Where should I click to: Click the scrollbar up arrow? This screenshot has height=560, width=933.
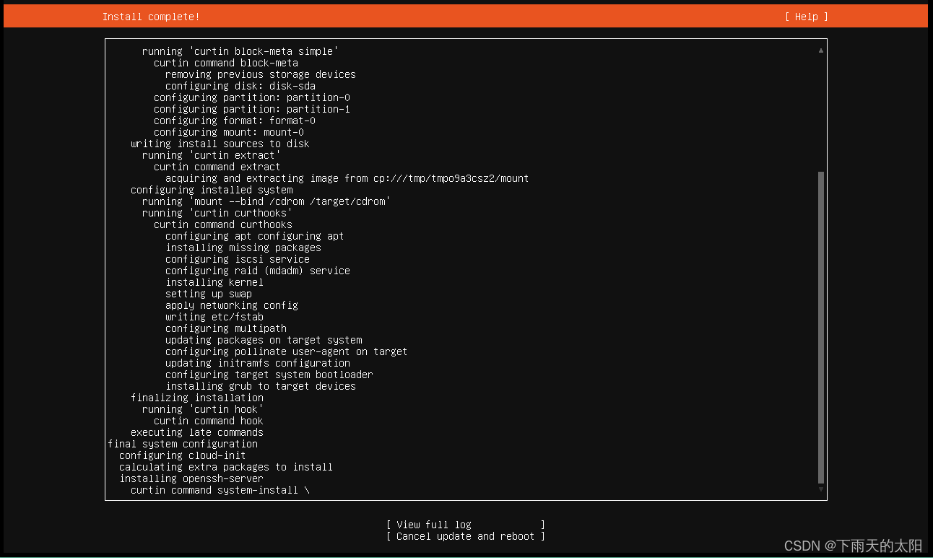pyautogui.click(x=820, y=50)
